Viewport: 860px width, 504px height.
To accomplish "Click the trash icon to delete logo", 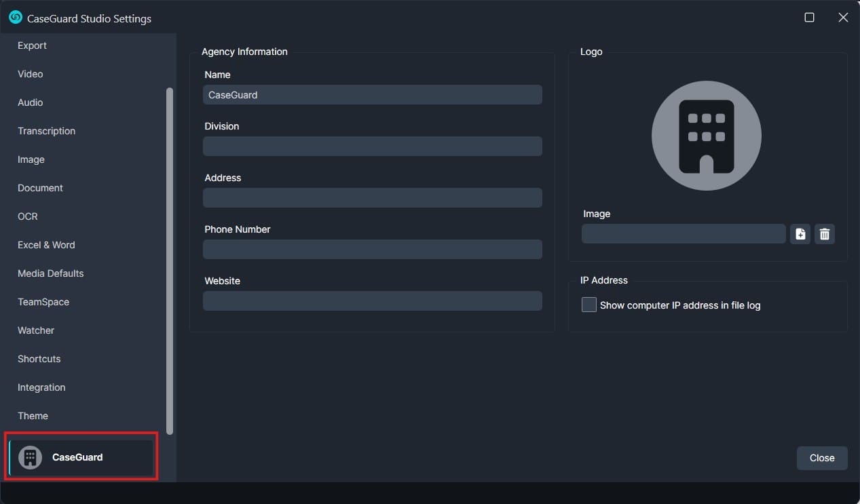I will tap(825, 234).
